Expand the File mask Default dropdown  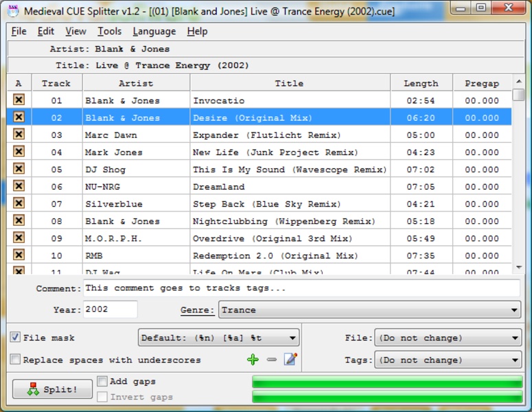(219, 338)
